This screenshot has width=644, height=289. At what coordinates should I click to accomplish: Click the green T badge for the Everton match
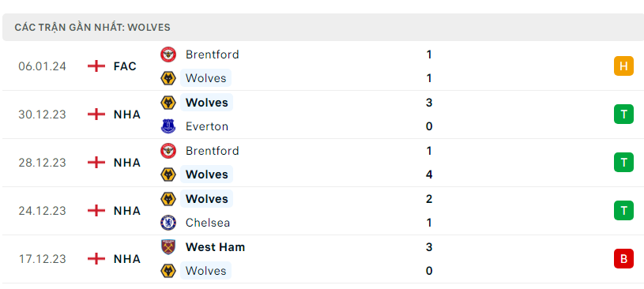(623, 114)
